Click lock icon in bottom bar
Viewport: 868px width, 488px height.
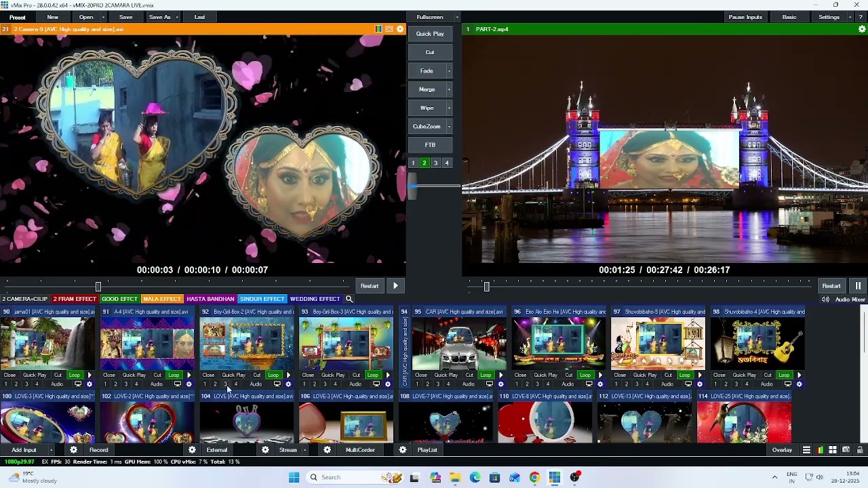pyautogui.click(x=860, y=450)
